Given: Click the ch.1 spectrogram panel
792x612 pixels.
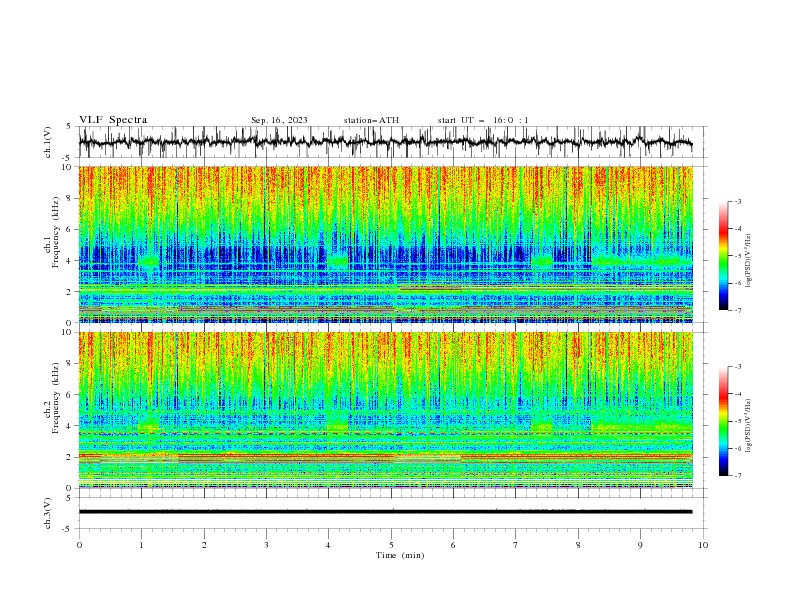Looking at the screenshot, I should [385, 244].
